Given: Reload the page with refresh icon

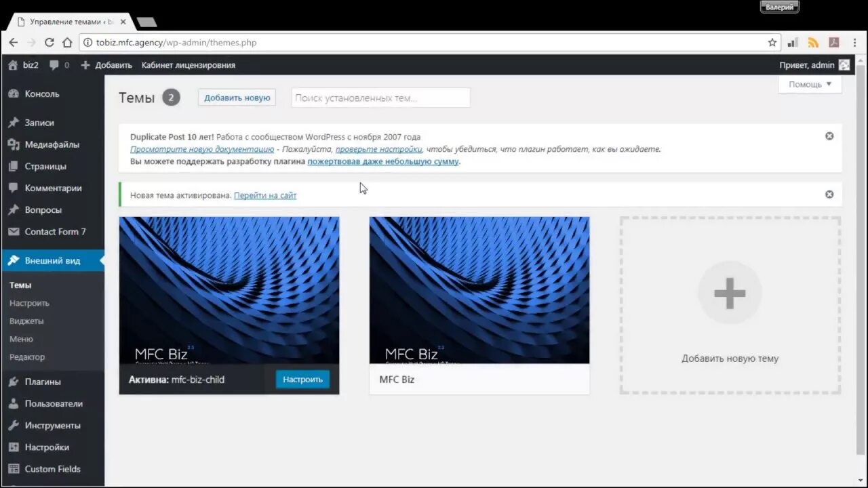Looking at the screenshot, I should click(50, 42).
